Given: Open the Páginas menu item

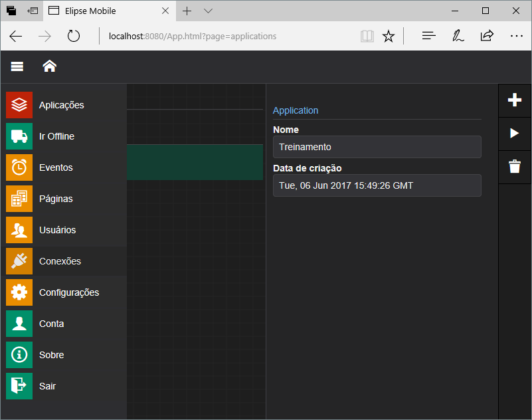Looking at the screenshot, I should pyautogui.click(x=56, y=199).
